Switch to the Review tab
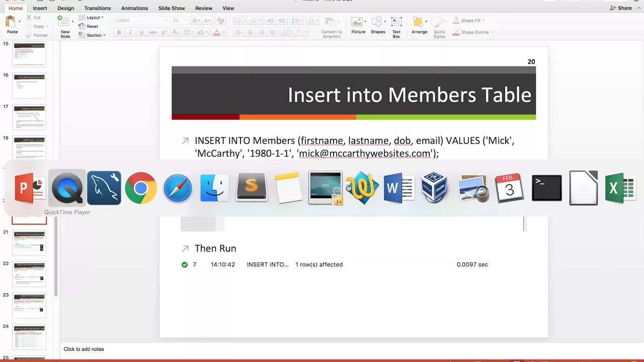The width and height of the screenshot is (644, 362). coord(203,8)
